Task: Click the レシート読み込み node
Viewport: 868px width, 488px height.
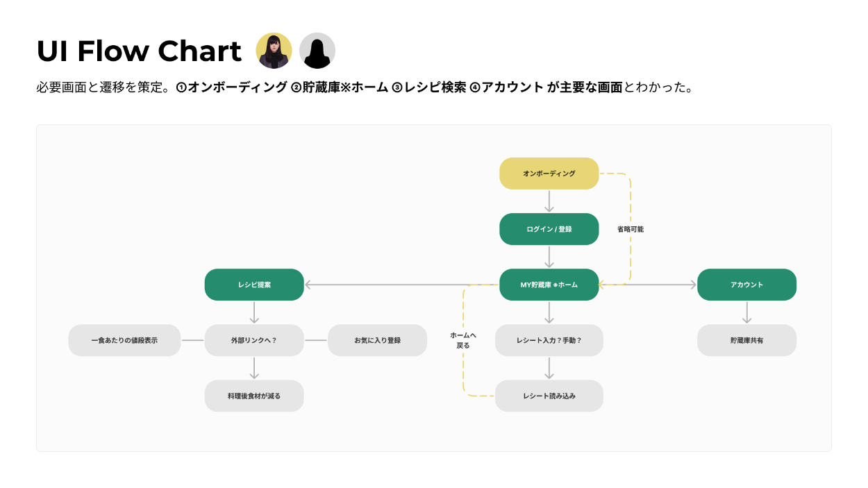Action: pos(549,396)
